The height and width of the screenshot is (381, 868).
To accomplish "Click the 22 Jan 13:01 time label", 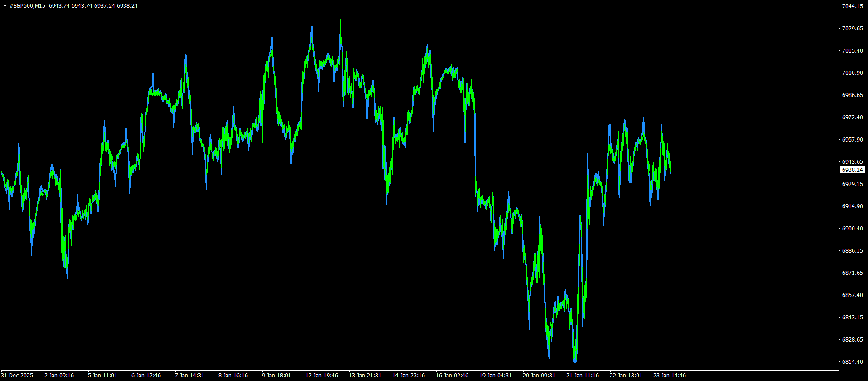I will [x=626, y=376].
